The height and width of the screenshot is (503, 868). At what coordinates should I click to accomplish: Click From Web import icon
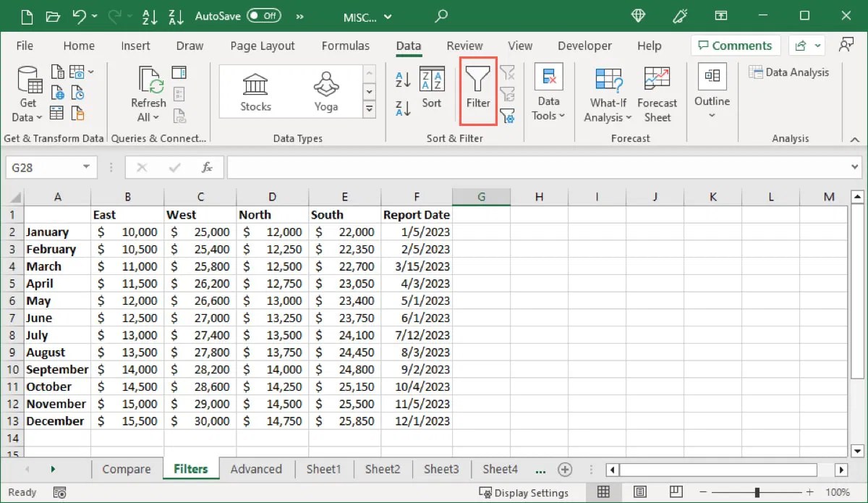(57, 93)
